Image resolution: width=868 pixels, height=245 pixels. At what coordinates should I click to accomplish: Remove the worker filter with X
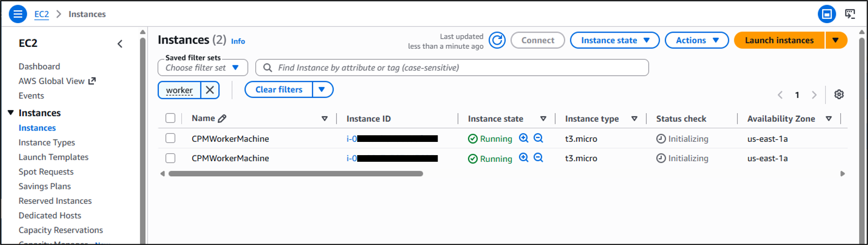tap(210, 90)
